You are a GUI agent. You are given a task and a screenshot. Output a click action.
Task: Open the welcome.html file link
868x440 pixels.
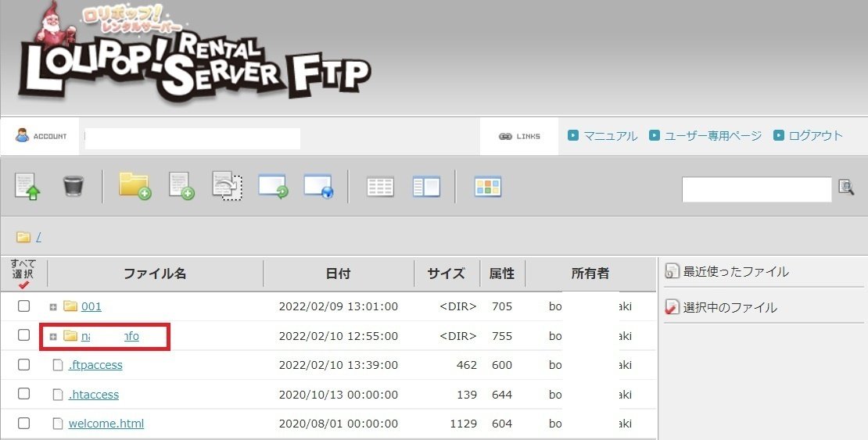click(106, 424)
